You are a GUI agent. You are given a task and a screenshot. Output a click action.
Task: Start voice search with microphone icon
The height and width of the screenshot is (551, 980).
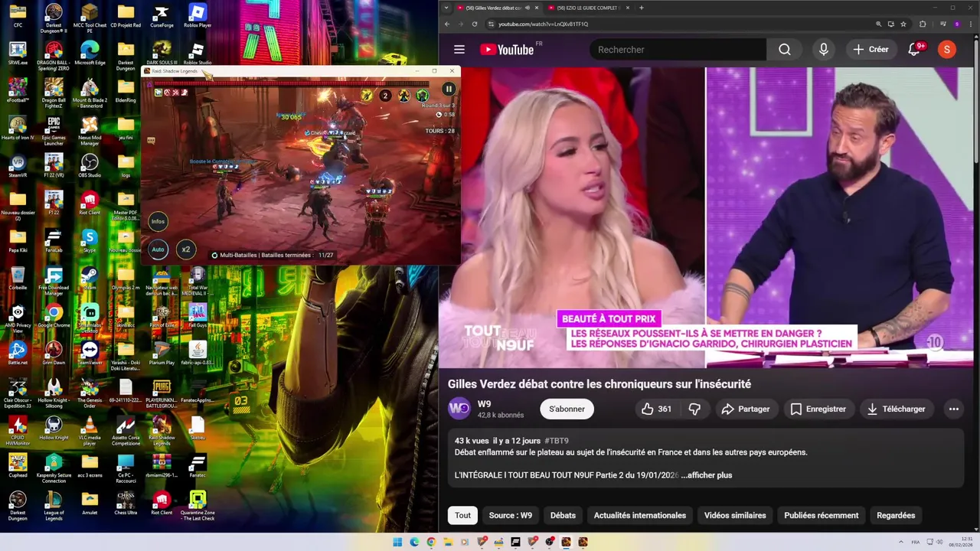pos(824,50)
